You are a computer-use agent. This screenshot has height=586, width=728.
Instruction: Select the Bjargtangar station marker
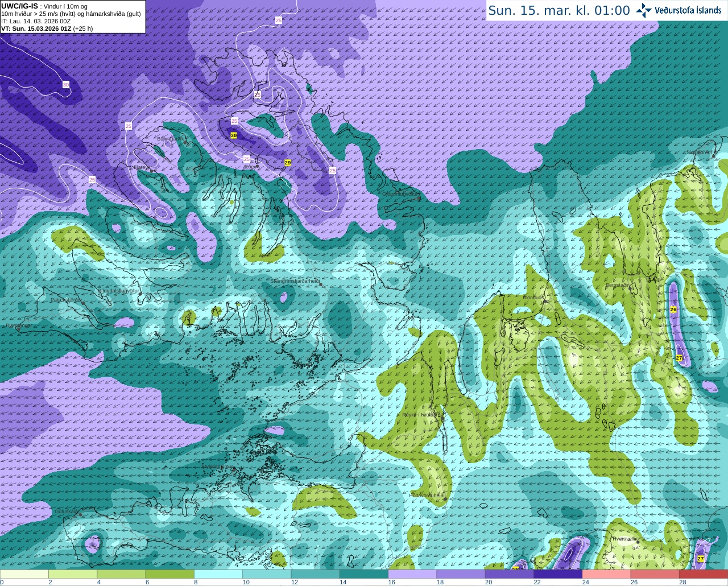[18, 329]
